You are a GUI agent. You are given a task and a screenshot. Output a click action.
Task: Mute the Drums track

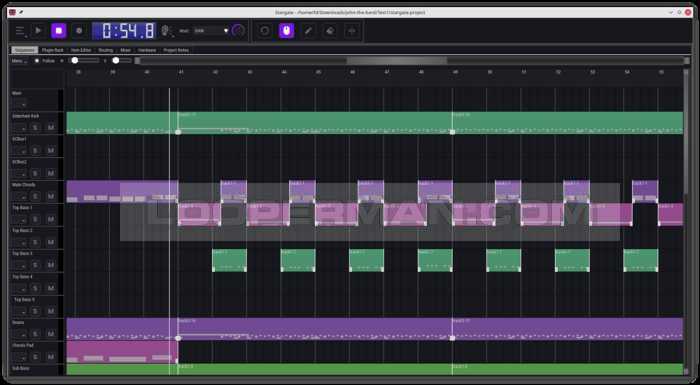[x=50, y=334]
